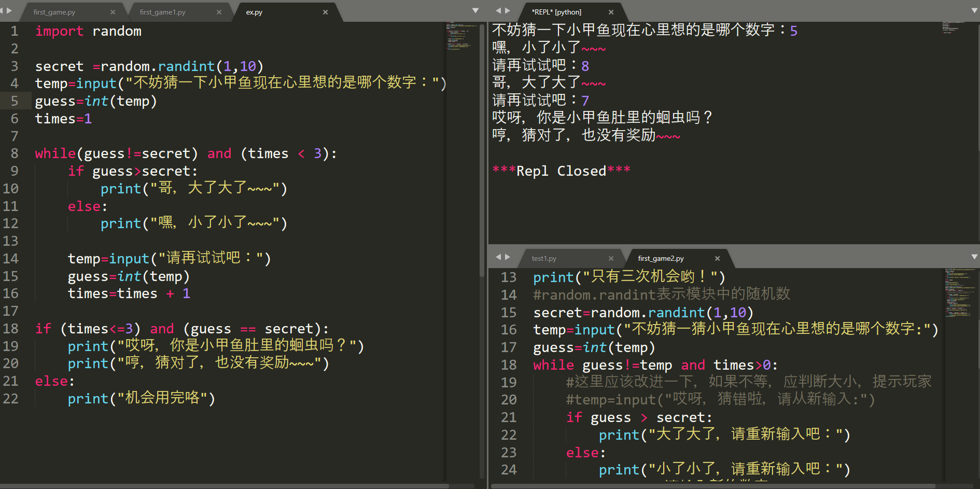Select the *REPL* [python] tab
The image size is (980, 489).
(x=556, y=12)
